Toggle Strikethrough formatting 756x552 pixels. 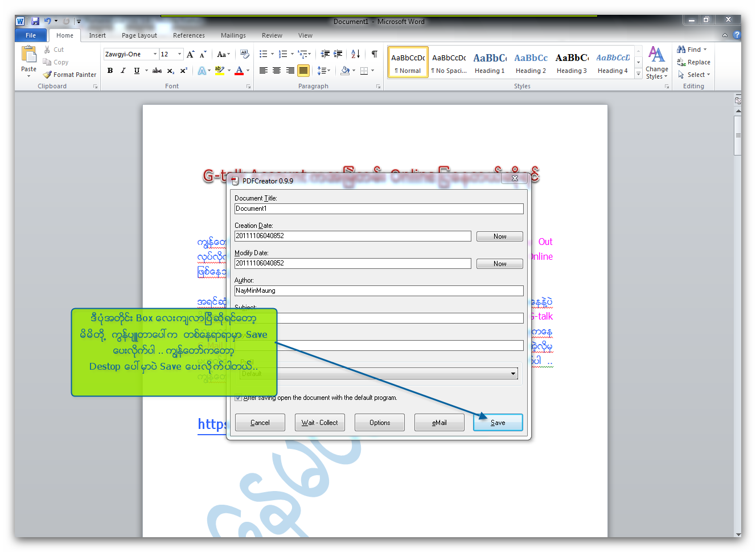[x=157, y=71]
